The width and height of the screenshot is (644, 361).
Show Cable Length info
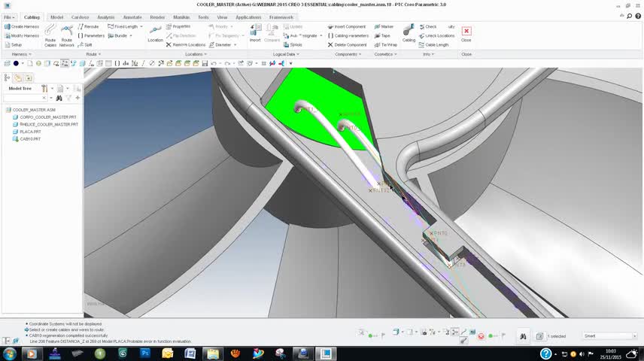tap(433, 45)
